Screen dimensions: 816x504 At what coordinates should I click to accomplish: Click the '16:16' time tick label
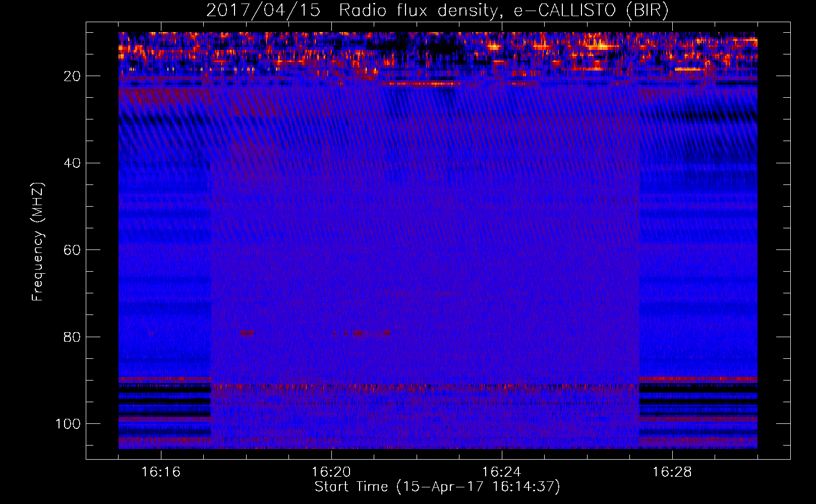pos(161,472)
